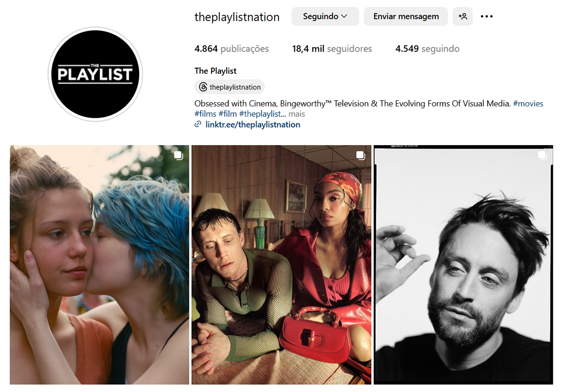Click The Playlist profile picture
The width and height of the screenshot is (568, 392).
[x=95, y=74]
